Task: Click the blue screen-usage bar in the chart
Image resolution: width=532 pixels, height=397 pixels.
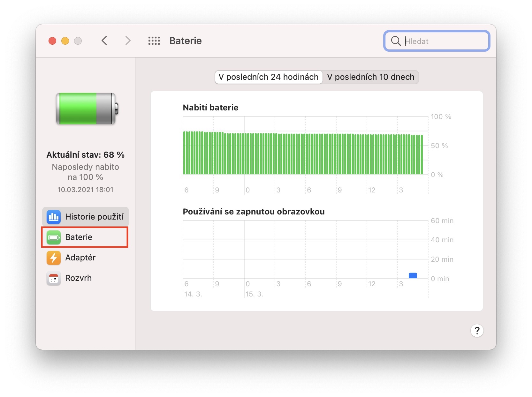Action: (413, 275)
